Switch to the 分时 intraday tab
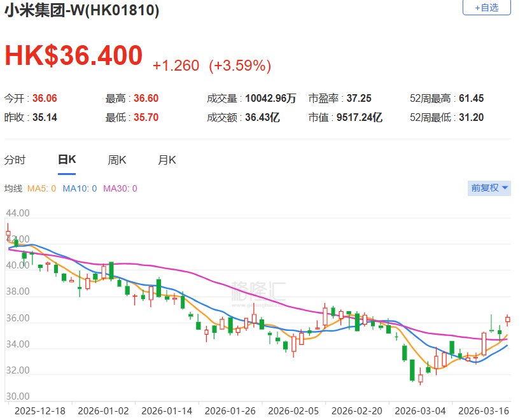Screen dimensions: 525x420 (15, 160)
